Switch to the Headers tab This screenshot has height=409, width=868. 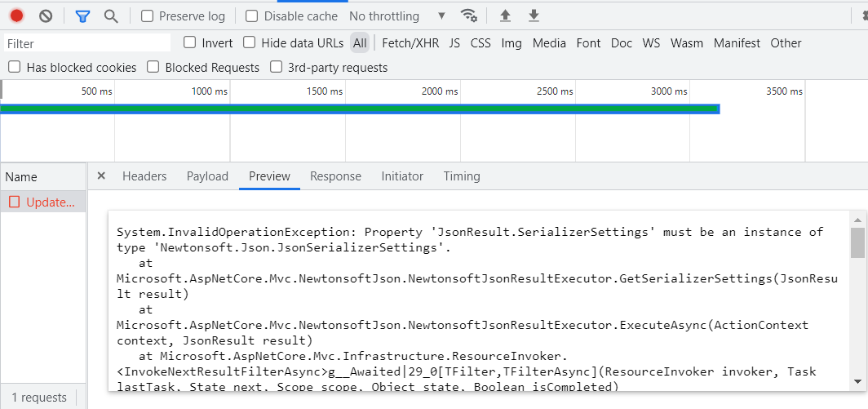coord(144,176)
